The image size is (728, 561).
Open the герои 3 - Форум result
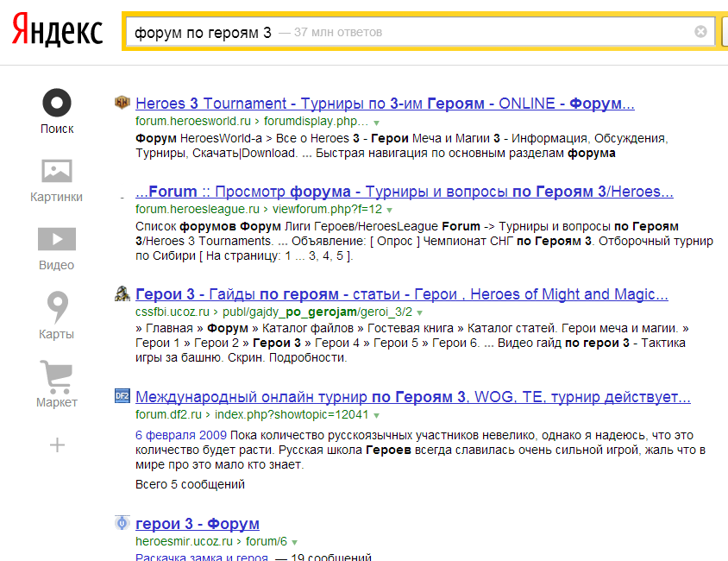coord(198,523)
